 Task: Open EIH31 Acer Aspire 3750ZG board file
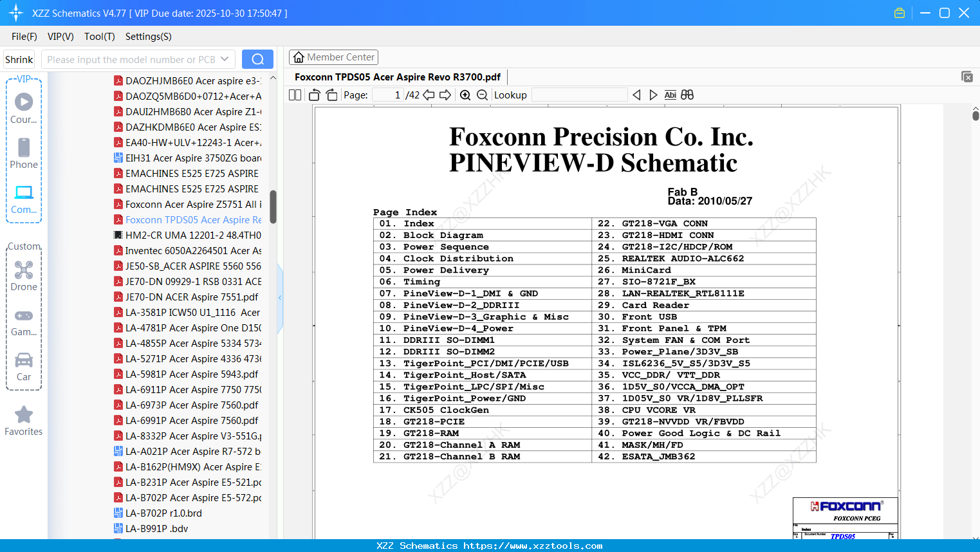tap(187, 158)
